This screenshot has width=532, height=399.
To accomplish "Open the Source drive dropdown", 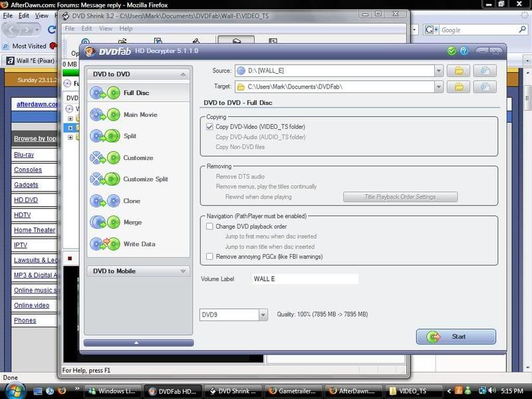I will pyautogui.click(x=439, y=70).
